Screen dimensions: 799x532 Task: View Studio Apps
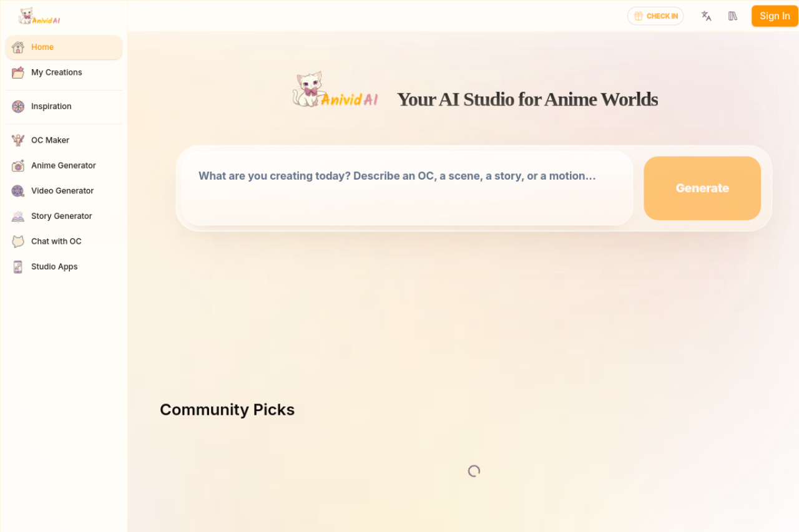(64, 267)
